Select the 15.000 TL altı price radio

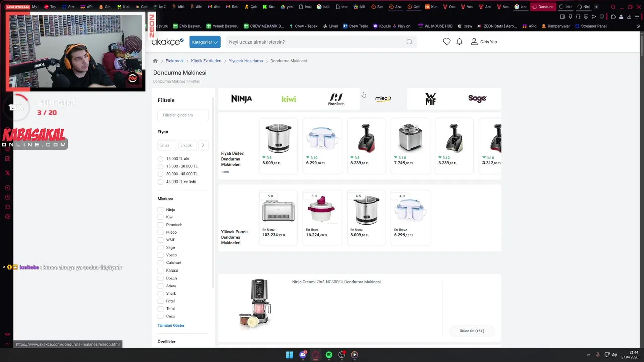tap(160, 159)
